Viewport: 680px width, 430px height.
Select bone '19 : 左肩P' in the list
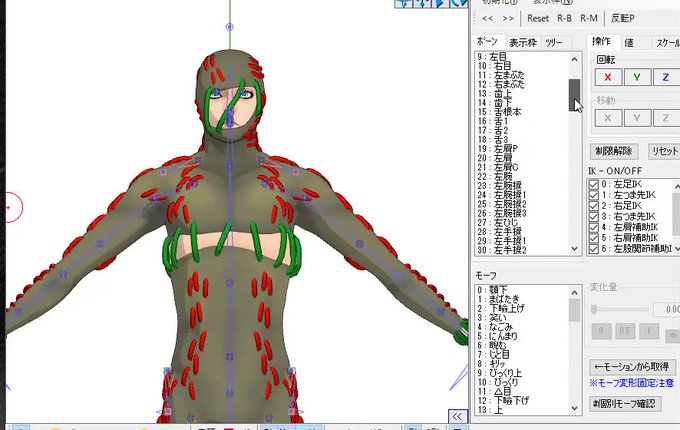tap(497, 149)
